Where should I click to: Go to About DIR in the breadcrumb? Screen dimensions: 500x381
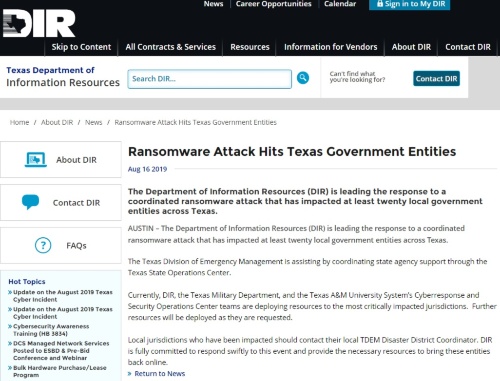point(57,122)
